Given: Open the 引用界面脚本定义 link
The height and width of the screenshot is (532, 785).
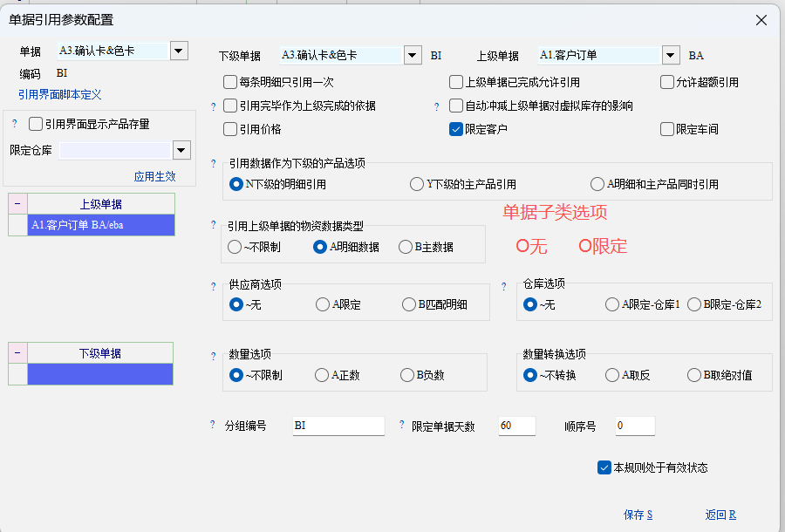Looking at the screenshot, I should tap(60, 94).
